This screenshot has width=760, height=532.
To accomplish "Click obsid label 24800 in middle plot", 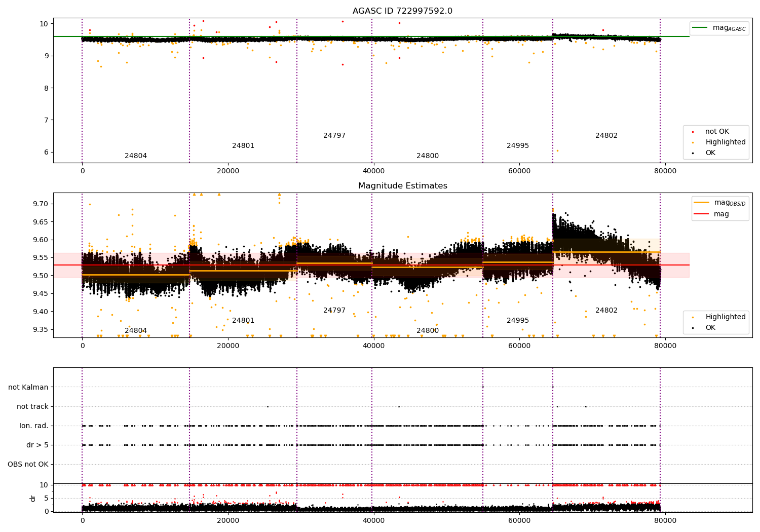I will click(x=428, y=331).
